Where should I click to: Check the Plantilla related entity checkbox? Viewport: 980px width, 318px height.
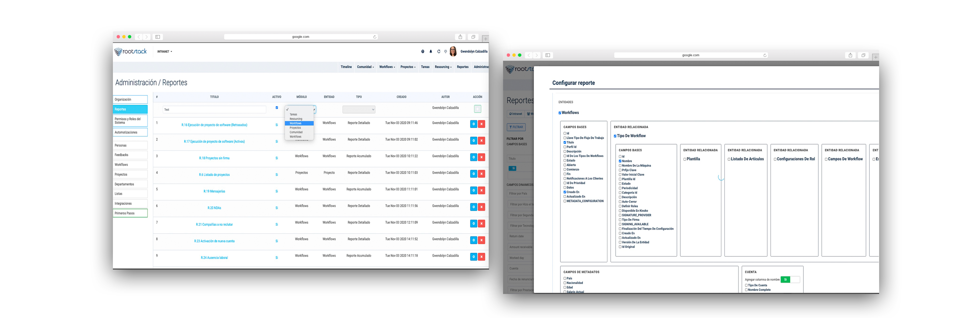(x=685, y=159)
